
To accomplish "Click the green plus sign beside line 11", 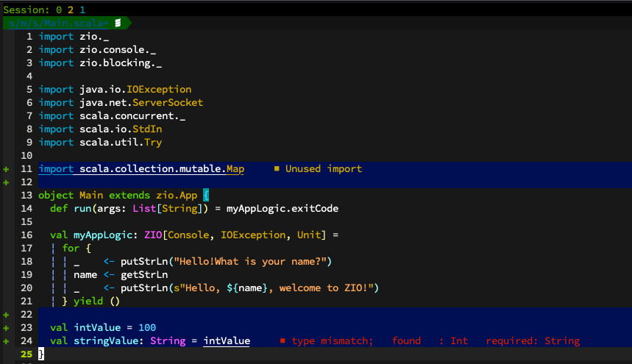I will [6, 169].
